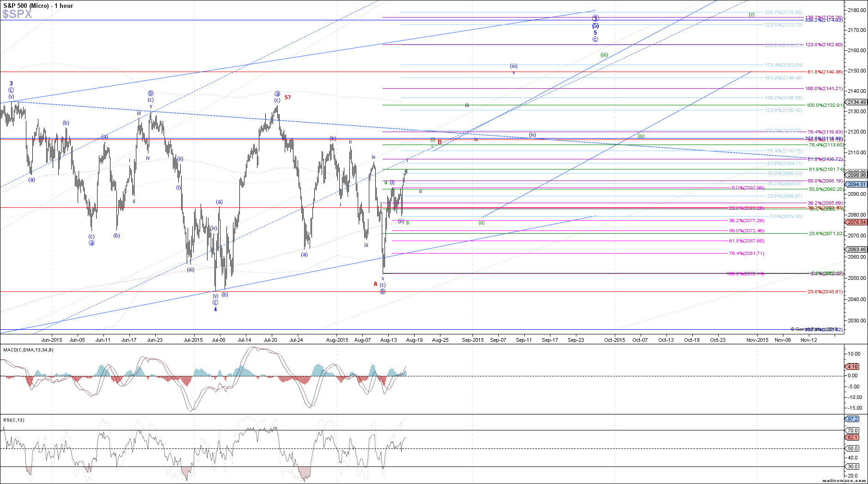Click the Jul-20 date axis label
Image resolution: width=868 pixels, height=484 pixels.
click(270, 340)
